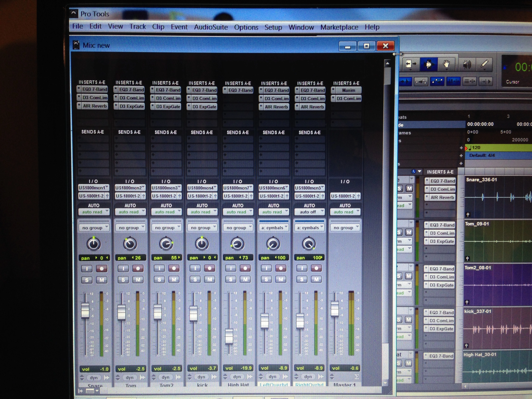Toggle record enable on Snare channel
Screen dimensions: 532x399
(102, 269)
